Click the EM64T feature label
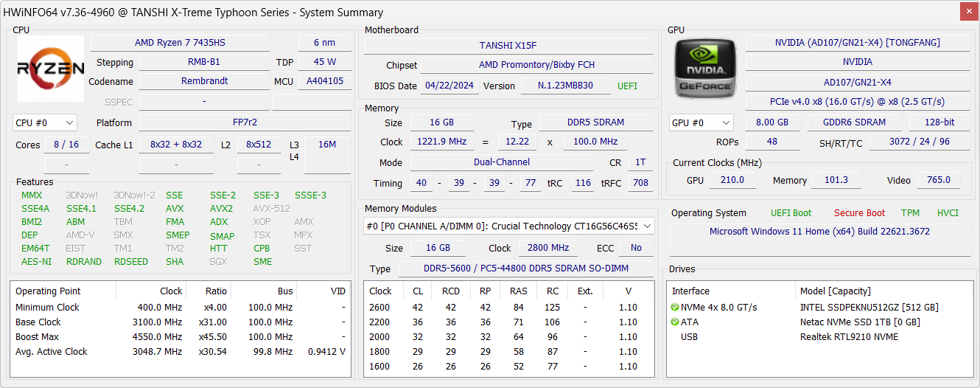The image size is (980, 388). 35,249
